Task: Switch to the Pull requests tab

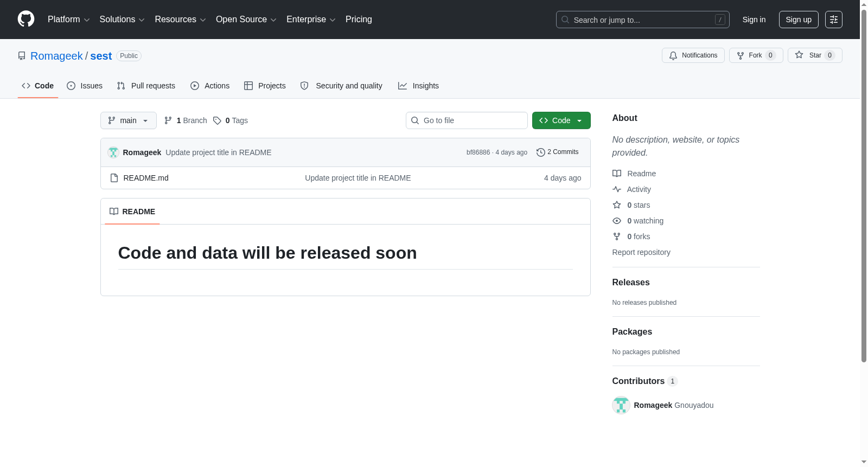Action: [146, 86]
